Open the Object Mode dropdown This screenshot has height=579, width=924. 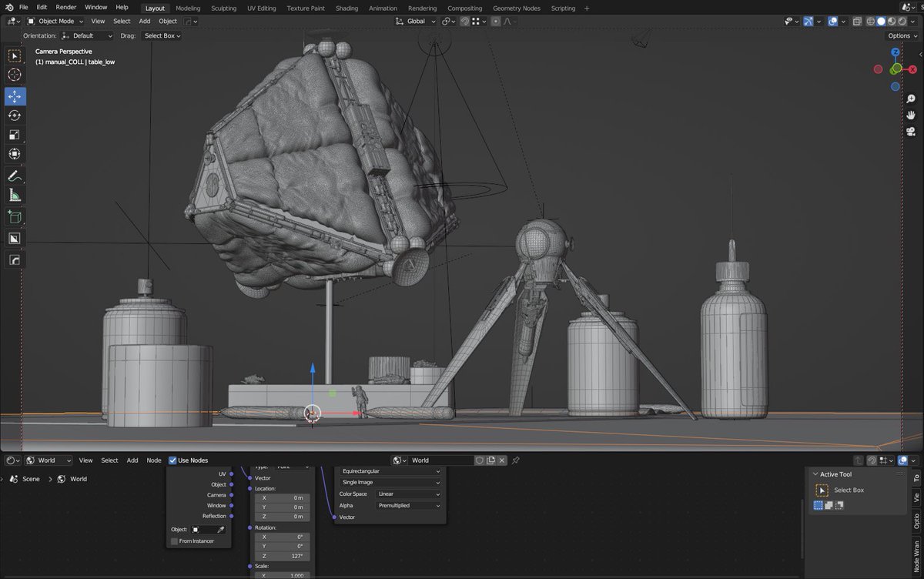55,22
